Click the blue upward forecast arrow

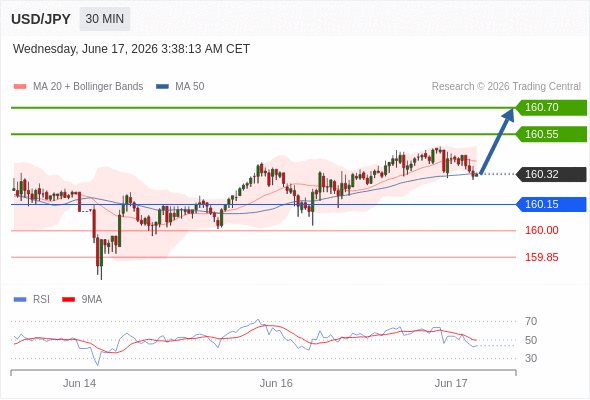[497, 141]
